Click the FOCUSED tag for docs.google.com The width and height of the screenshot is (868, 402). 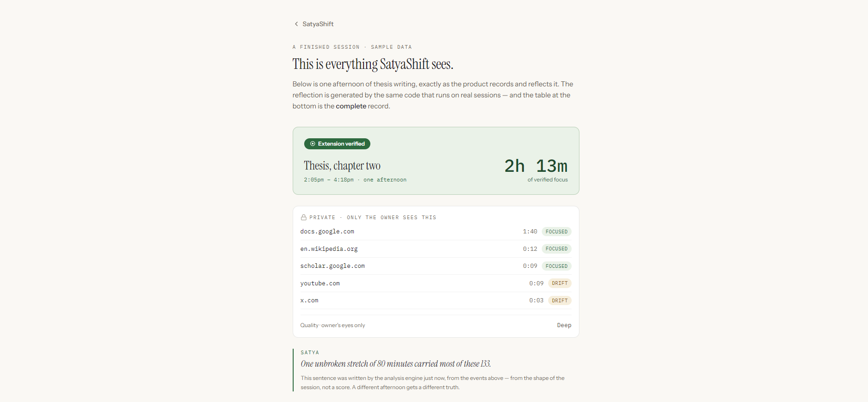(x=556, y=232)
